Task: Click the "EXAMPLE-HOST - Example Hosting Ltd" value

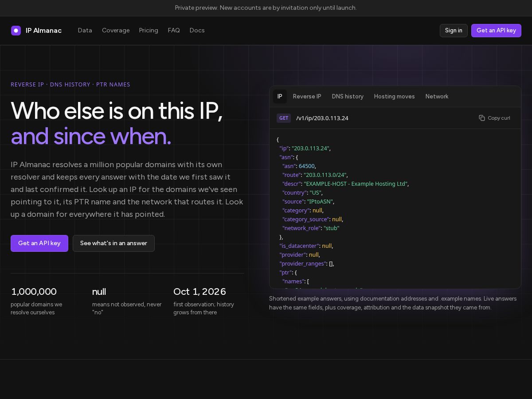Action: click(x=356, y=184)
